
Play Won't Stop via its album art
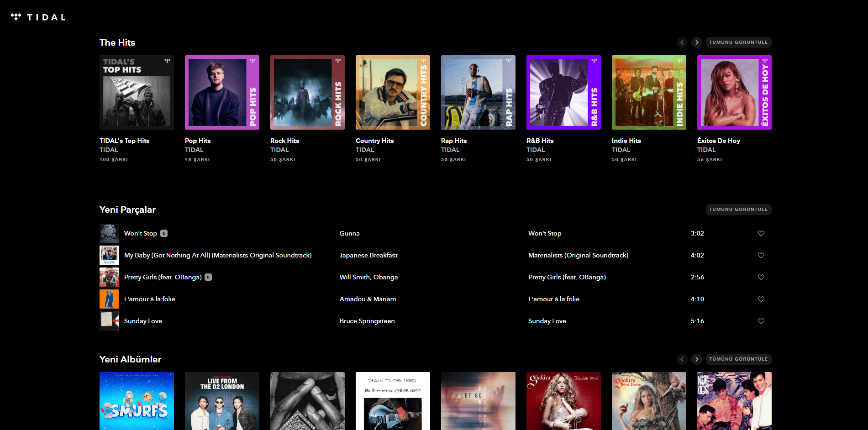coord(109,233)
